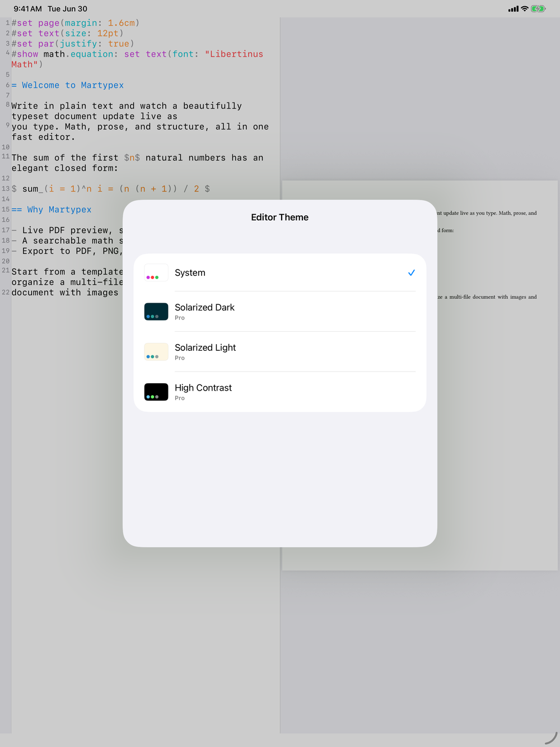Click the blue checkmark beside System
560x747 pixels.
pos(412,273)
